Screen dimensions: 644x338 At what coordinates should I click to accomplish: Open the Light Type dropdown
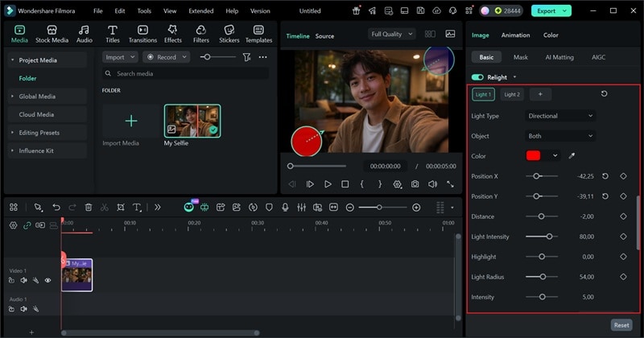(x=560, y=116)
